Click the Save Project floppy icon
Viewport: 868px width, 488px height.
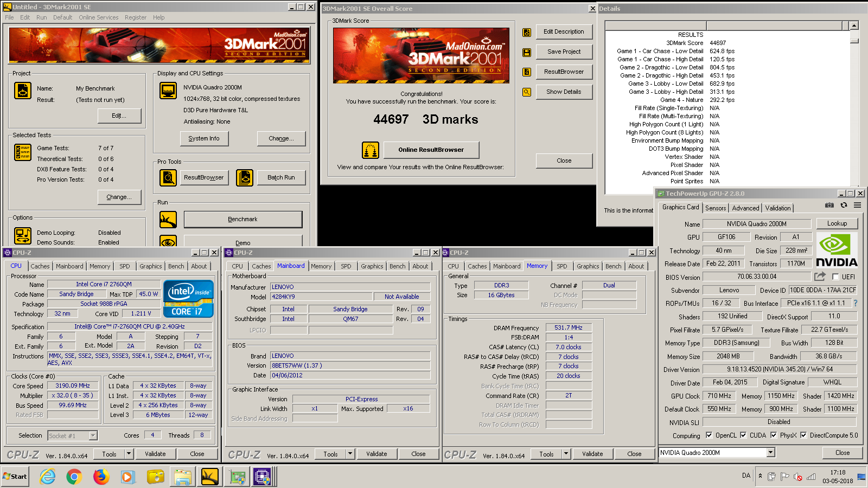pos(526,53)
